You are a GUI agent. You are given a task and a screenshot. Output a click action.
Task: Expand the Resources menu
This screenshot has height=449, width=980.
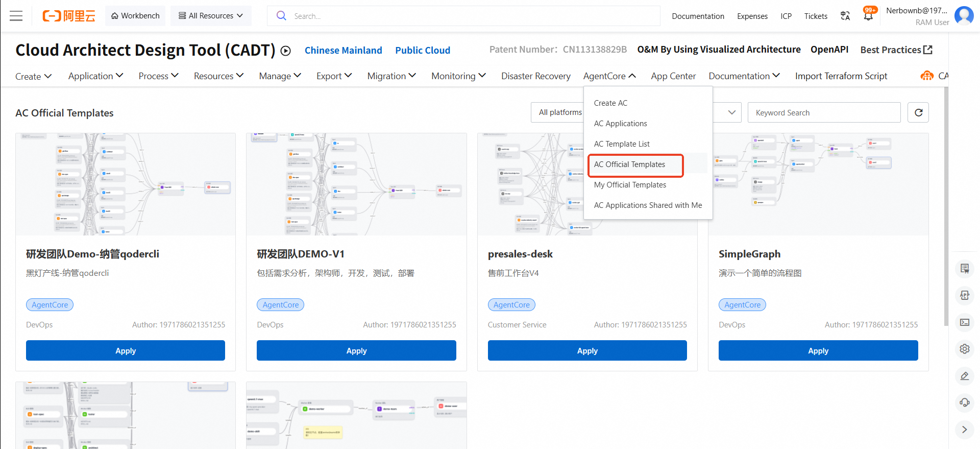tap(219, 76)
